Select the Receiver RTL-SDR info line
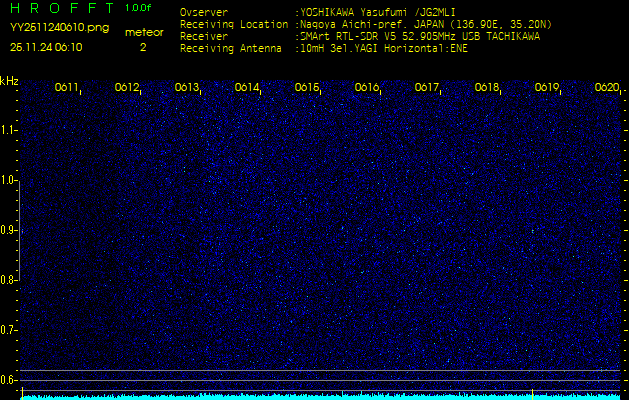Image resolution: width=629 pixels, height=400 pixels. 360,36
